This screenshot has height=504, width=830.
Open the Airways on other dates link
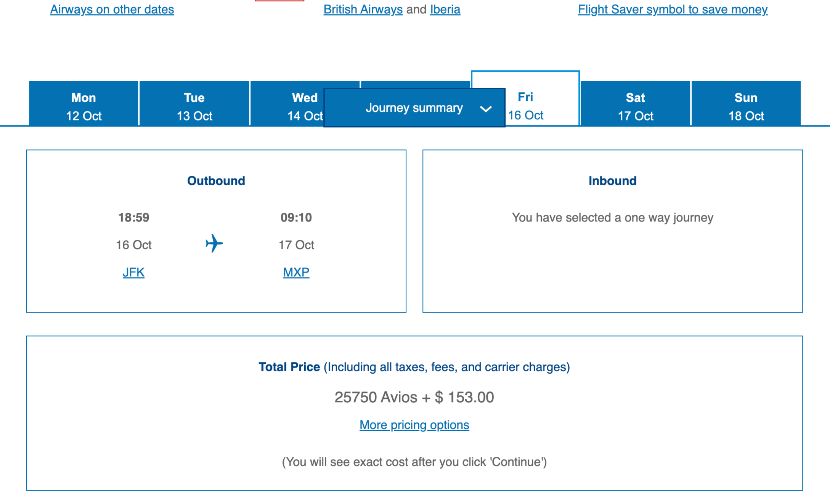pos(112,10)
